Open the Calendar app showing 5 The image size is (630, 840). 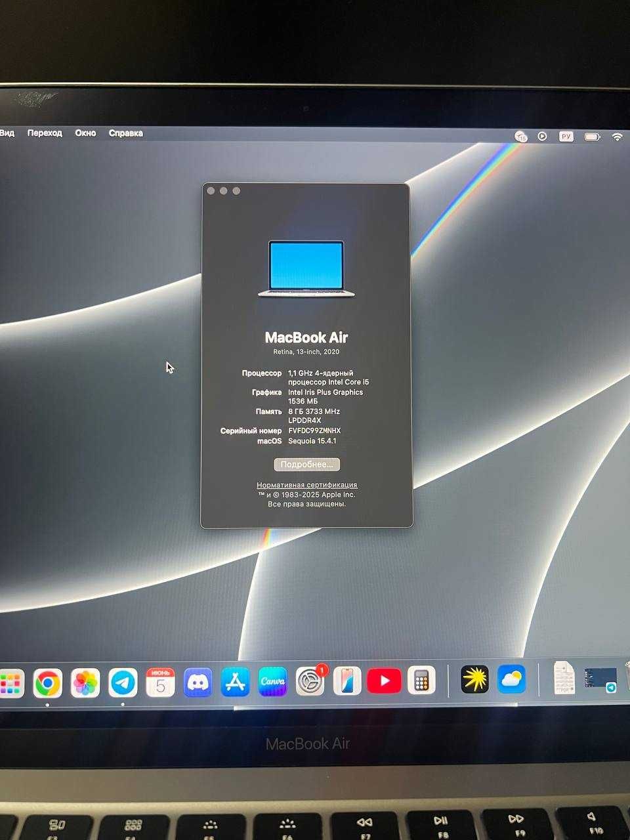[x=160, y=682]
